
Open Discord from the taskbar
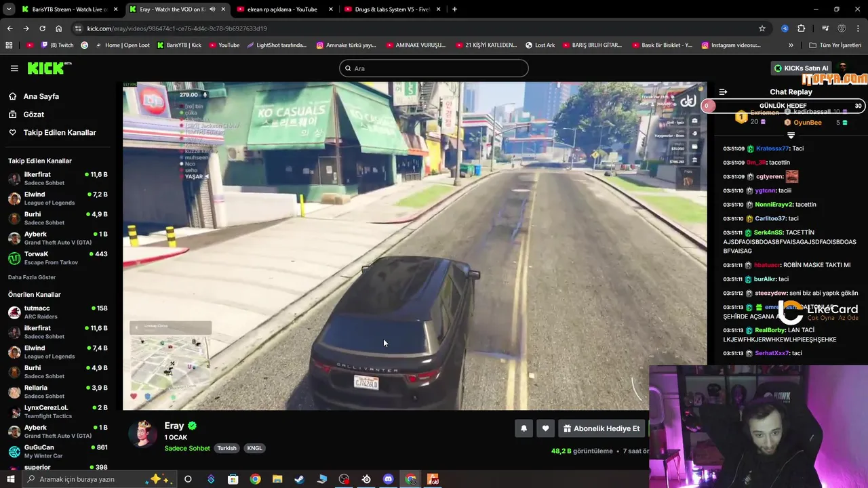tap(388, 479)
